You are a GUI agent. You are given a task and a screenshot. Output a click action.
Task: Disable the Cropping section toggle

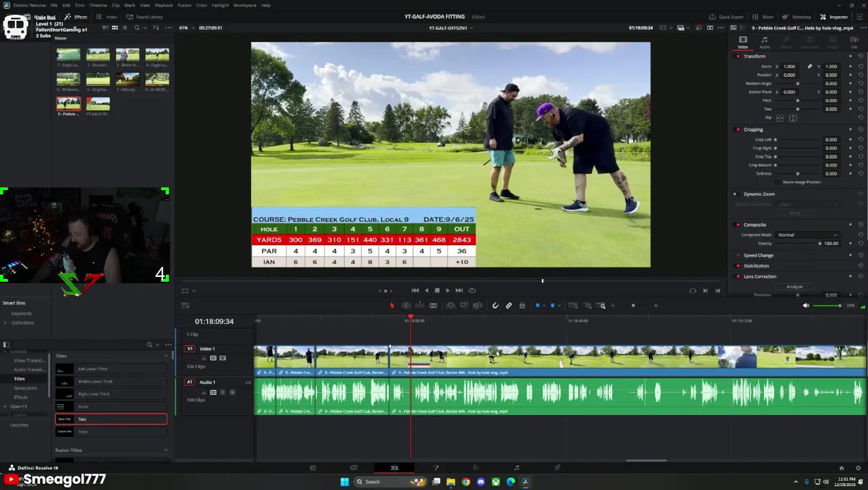pyautogui.click(x=738, y=129)
